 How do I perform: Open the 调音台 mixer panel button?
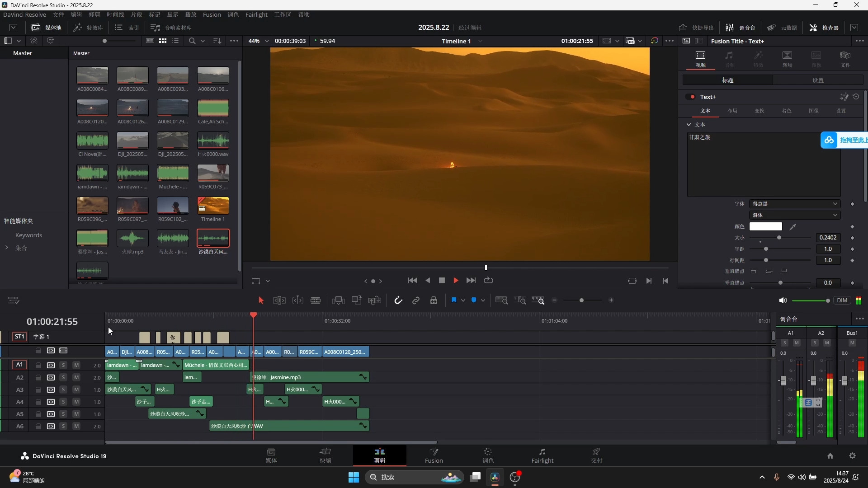(741, 28)
